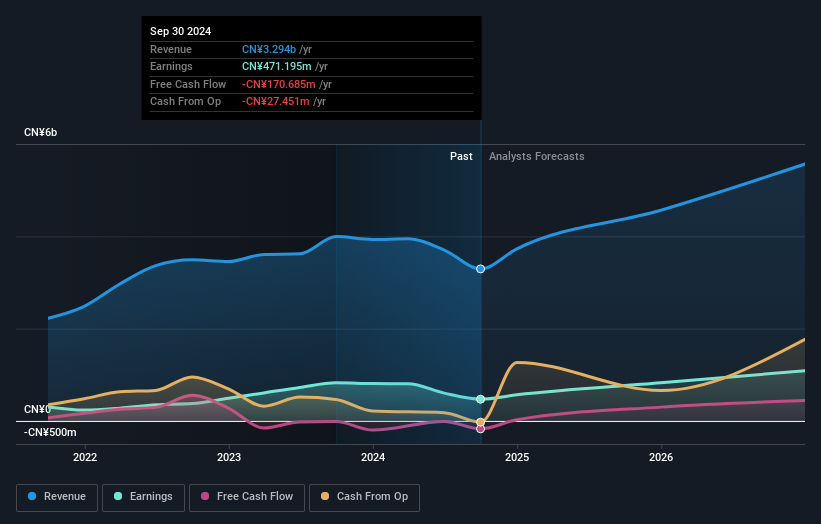Select the Earnings data point marker on chart
The image size is (821, 524).
click(x=481, y=399)
